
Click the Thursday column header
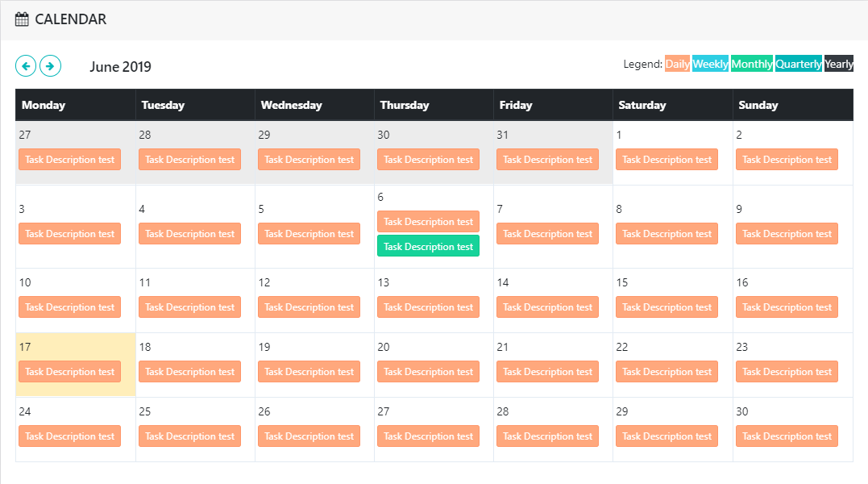(x=405, y=105)
